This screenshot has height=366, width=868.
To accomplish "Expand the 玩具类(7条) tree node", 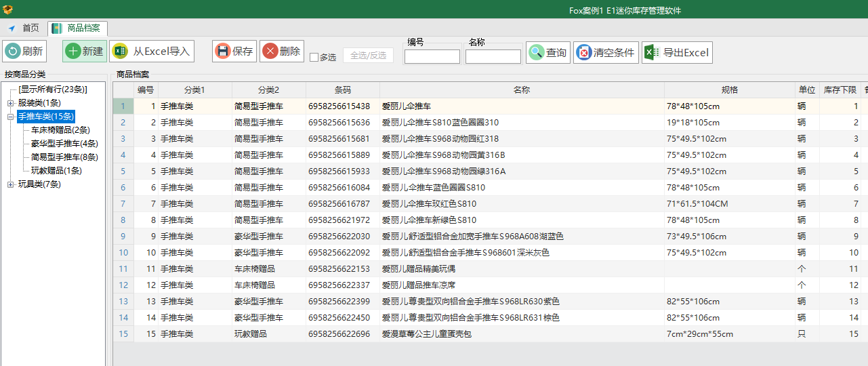I will [10, 184].
